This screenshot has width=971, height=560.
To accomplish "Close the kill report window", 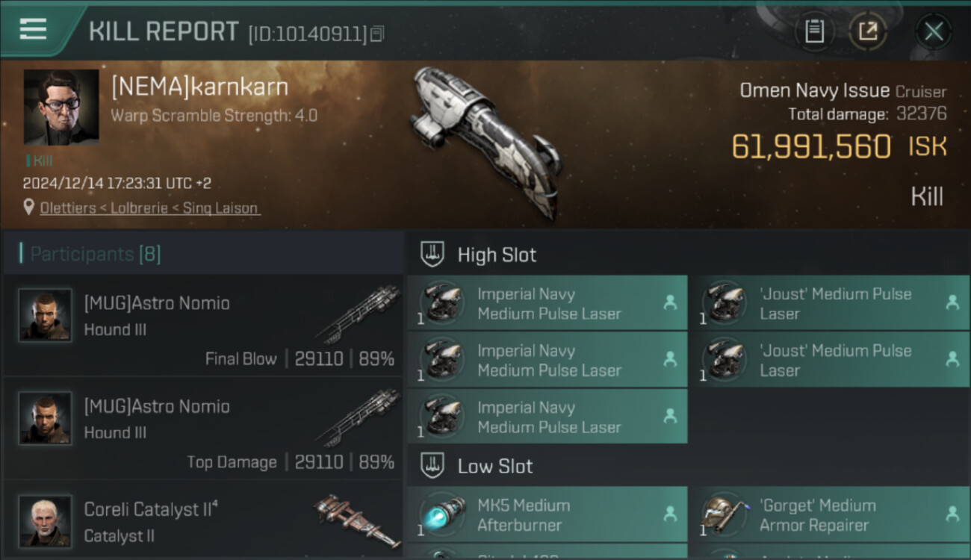I will (x=934, y=31).
